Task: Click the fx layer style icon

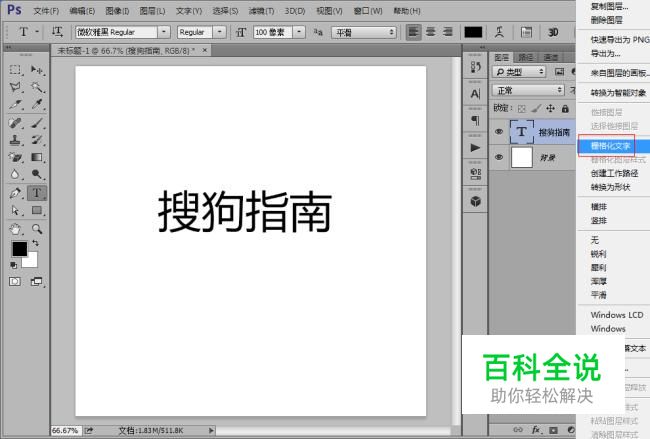Action: tap(536, 430)
